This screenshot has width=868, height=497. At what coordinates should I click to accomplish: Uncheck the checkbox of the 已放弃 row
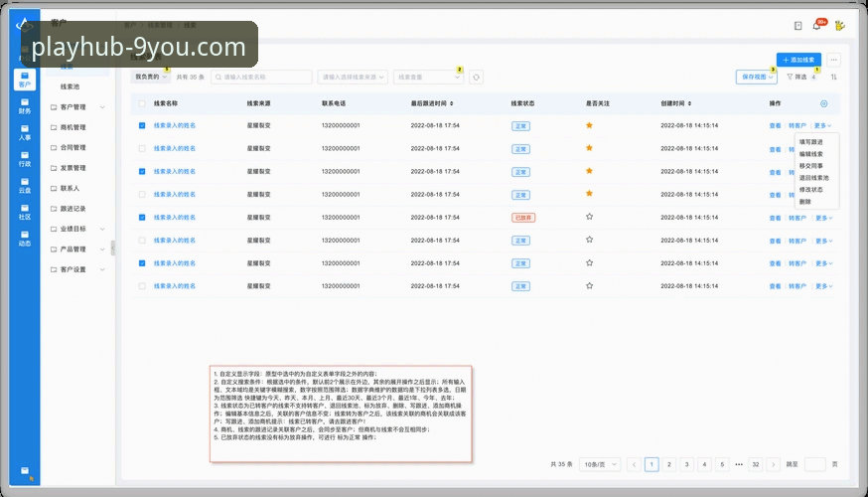[x=142, y=218]
